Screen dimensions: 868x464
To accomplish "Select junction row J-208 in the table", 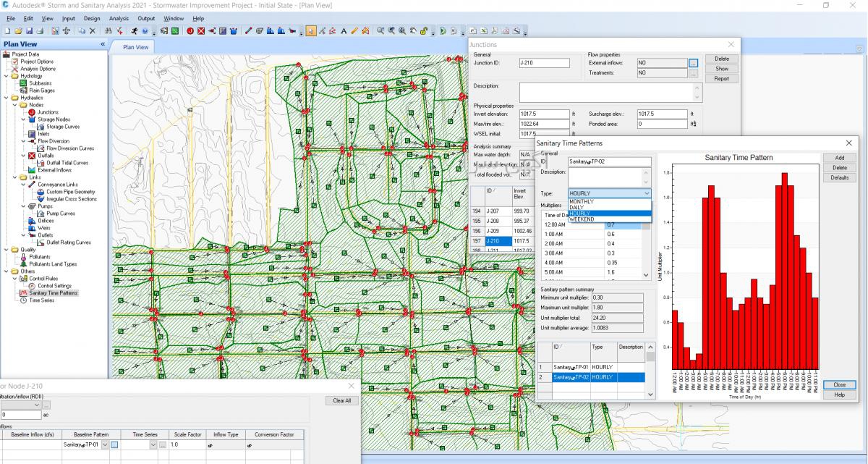I will click(x=501, y=221).
